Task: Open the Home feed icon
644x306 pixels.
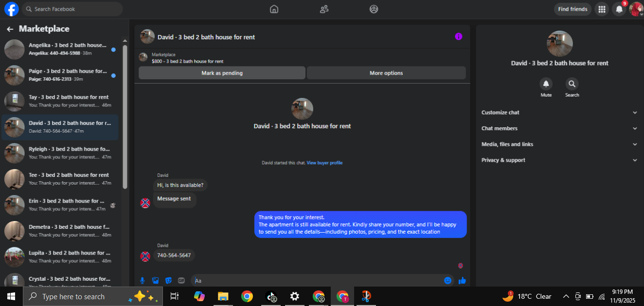Action: tap(274, 9)
